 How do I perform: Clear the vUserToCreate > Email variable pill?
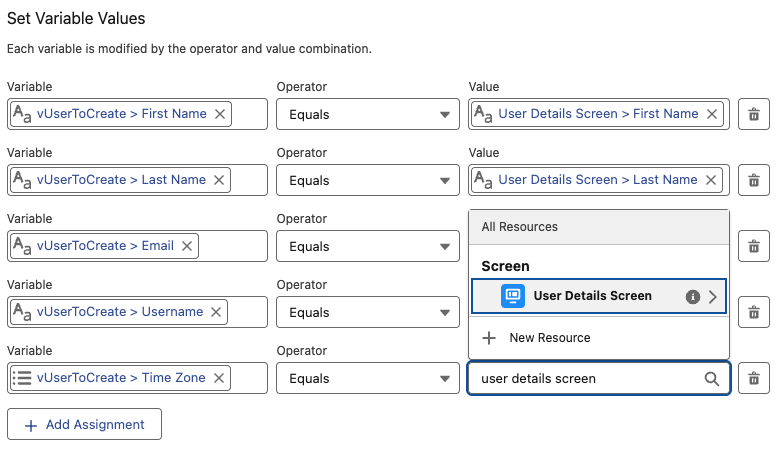tap(187, 246)
